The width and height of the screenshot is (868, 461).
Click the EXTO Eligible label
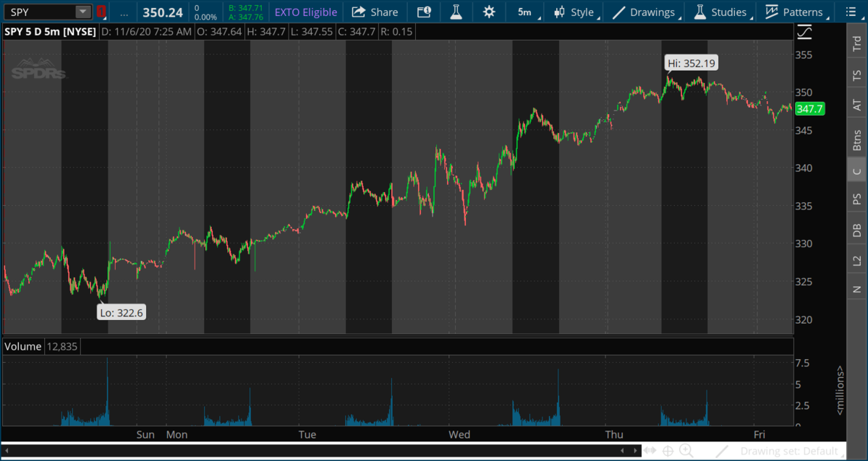coord(306,12)
